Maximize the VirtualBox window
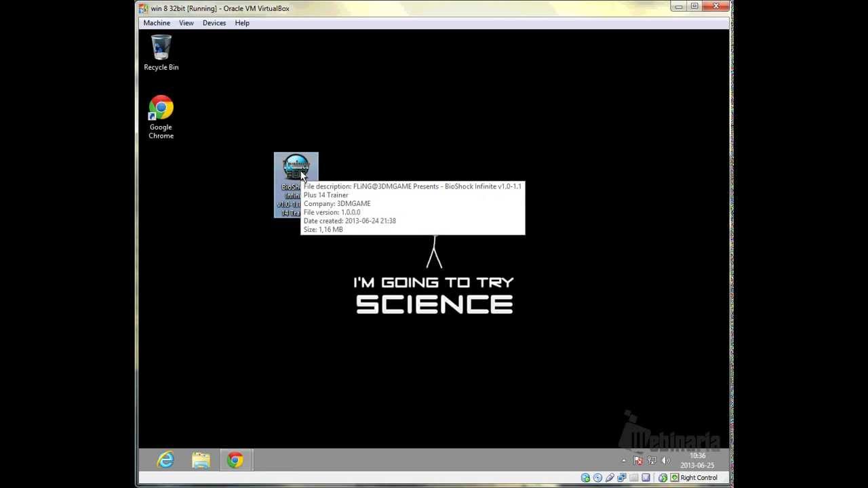 (x=694, y=7)
